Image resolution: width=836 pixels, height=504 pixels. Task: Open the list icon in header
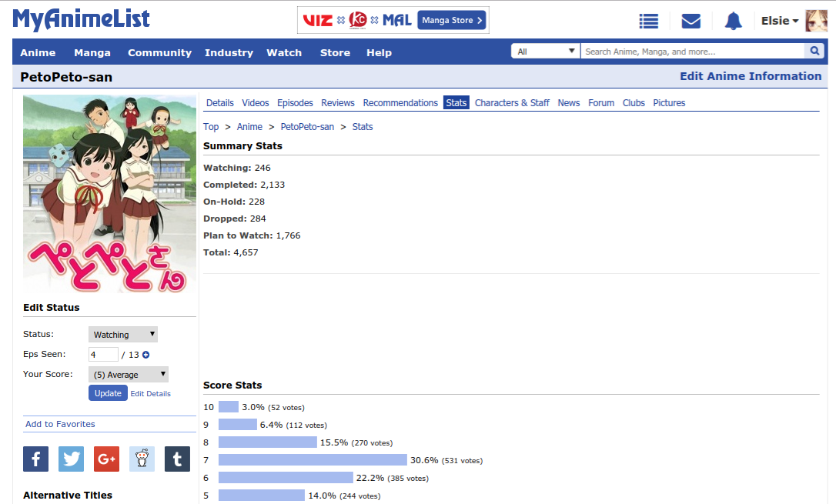click(649, 21)
